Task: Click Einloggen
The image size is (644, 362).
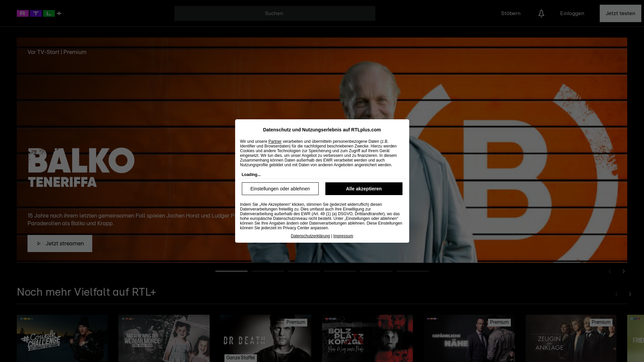Action: [x=572, y=13]
